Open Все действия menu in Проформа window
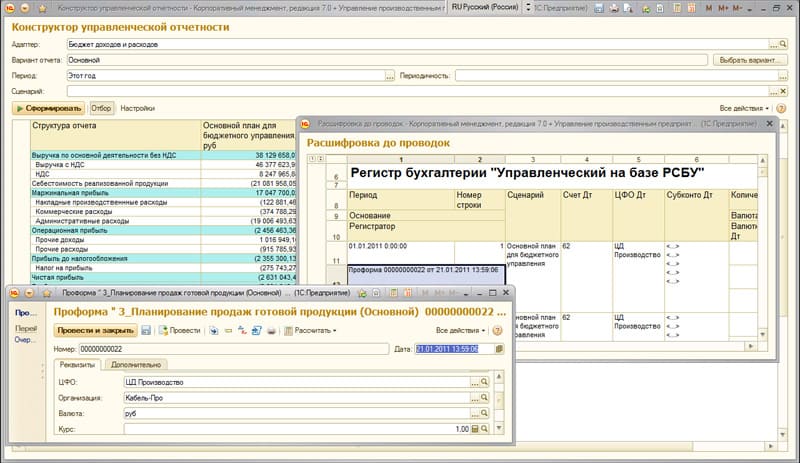 click(460, 330)
